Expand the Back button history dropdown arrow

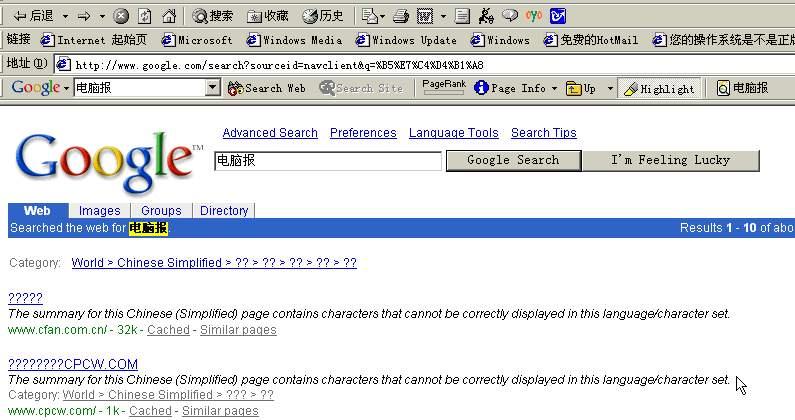tap(65, 16)
